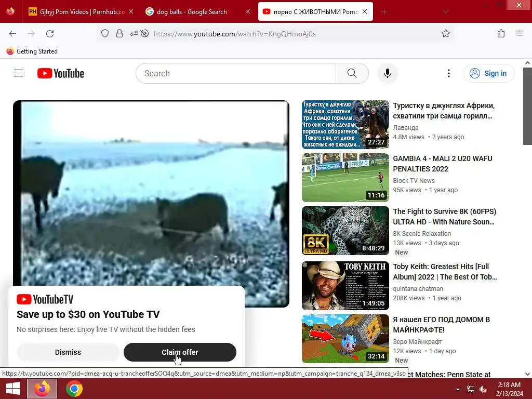Image resolution: width=532 pixels, height=399 pixels.
Task: Start voice search with microphone icon
Action: (x=387, y=73)
